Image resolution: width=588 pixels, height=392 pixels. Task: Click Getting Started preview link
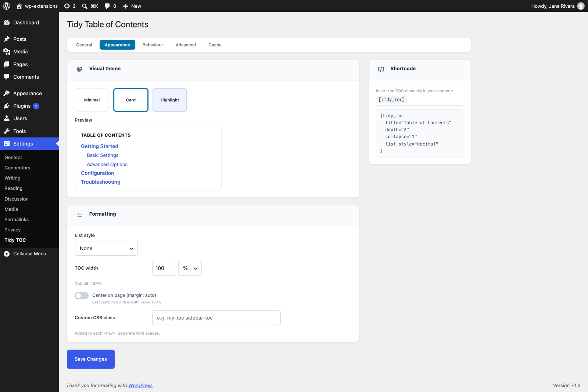click(100, 146)
